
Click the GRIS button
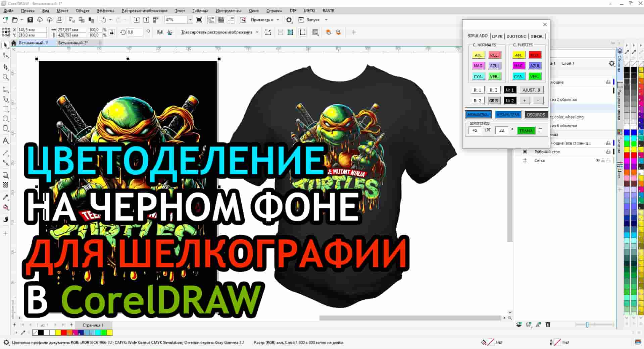(x=493, y=101)
